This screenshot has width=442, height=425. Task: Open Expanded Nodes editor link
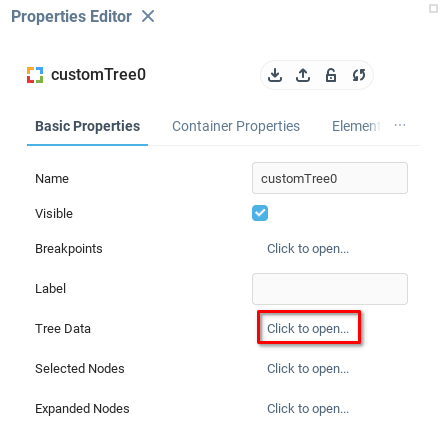(308, 408)
